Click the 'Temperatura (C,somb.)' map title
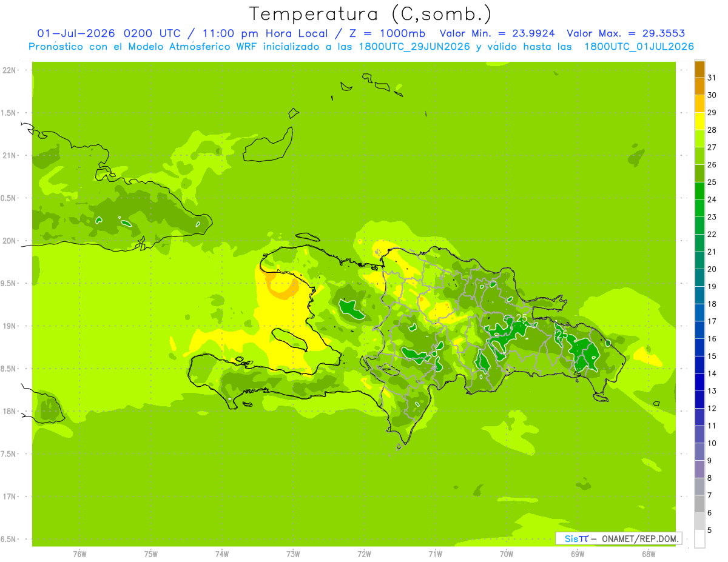The height and width of the screenshot is (562, 728). pos(370,14)
